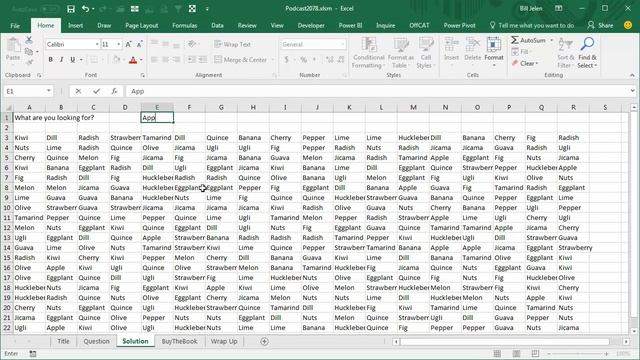Cancel the formula bar entry
The width and height of the screenshot is (640, 360).
[78, 91]
